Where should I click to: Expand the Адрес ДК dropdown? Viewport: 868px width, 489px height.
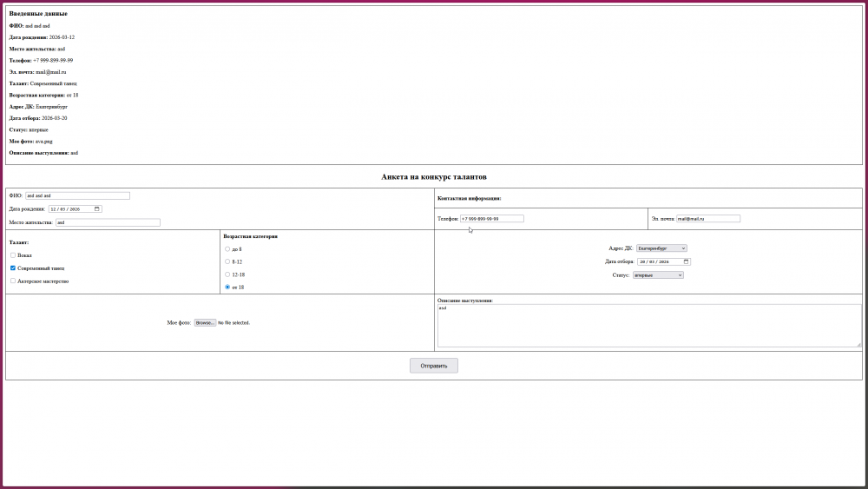click(661, 248)
